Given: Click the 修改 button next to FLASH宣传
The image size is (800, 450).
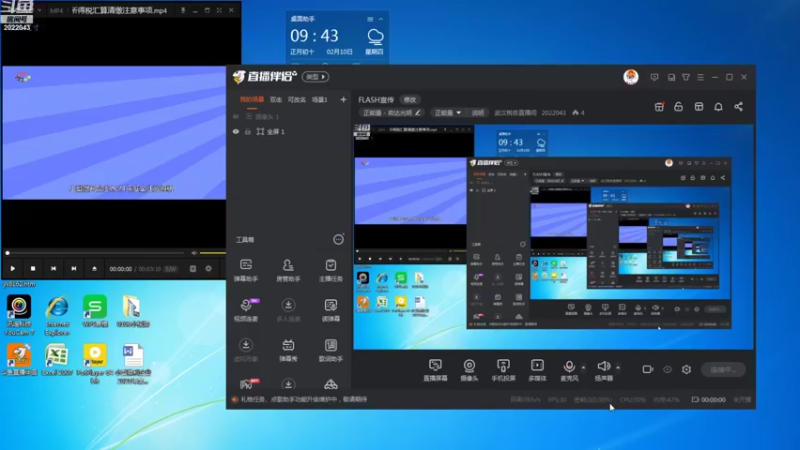Looking at the screenshot, I should [x=410, y=100].
